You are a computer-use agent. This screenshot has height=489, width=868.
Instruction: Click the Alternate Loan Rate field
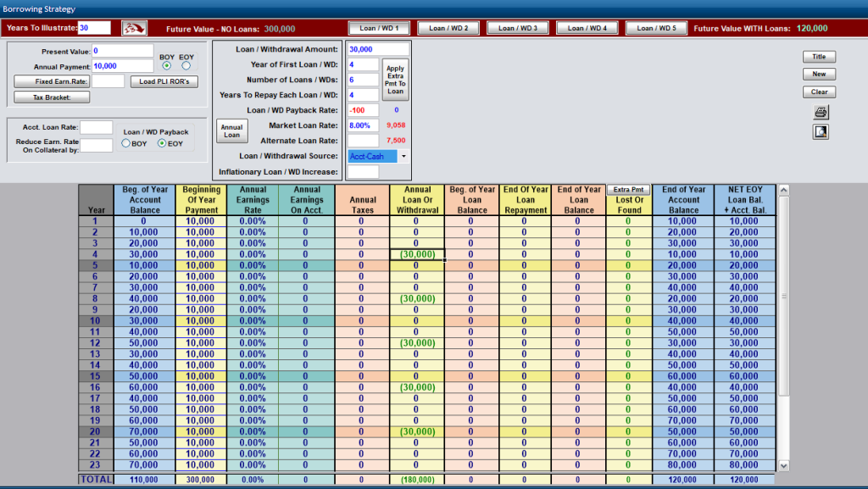pyautogui.click(x=363, y=141)
